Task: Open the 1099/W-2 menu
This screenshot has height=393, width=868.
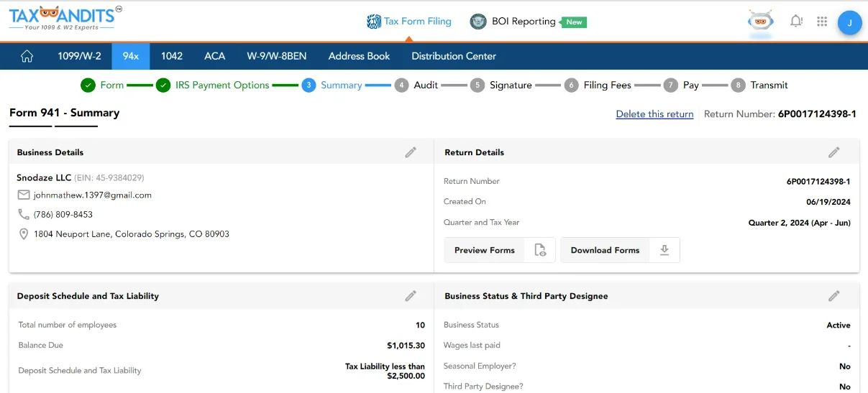Action: coord(79,56)
